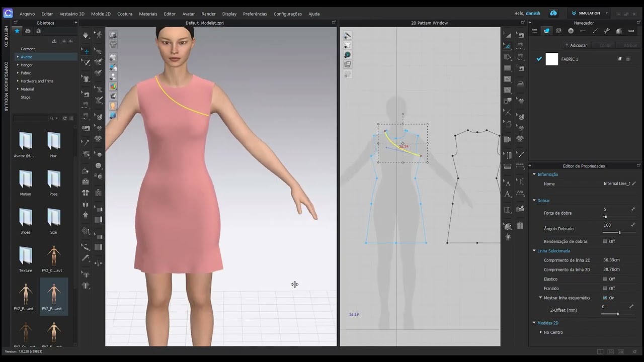Image resolution: width=644 pixels, height=362 pixels.
Task: Click the cloud sync icon next to username
Action: click(553, 13)
